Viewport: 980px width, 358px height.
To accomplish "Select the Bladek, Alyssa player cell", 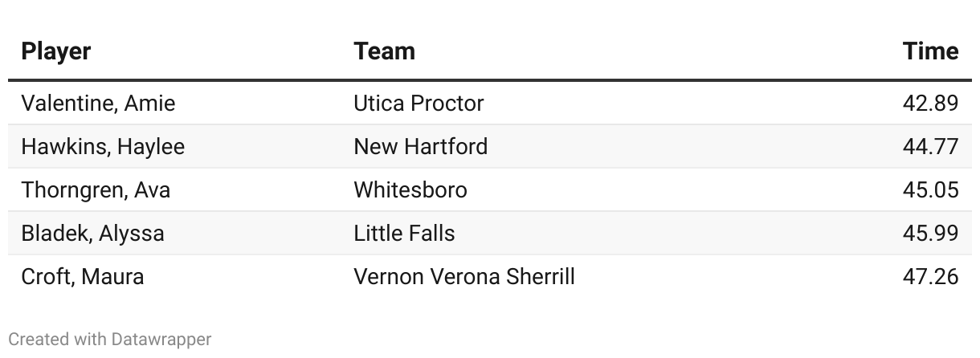I will (92, 234).
